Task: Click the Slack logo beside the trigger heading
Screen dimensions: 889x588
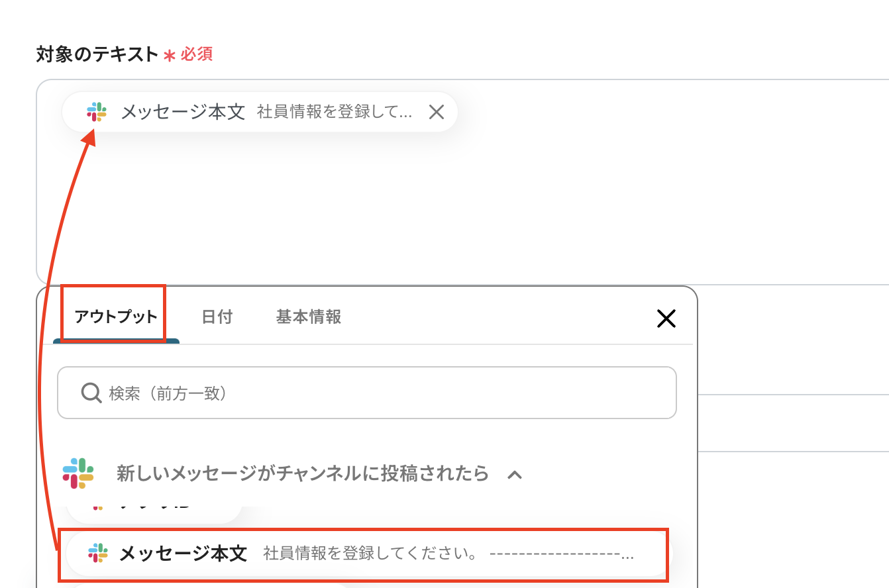Action: (78, 473)
